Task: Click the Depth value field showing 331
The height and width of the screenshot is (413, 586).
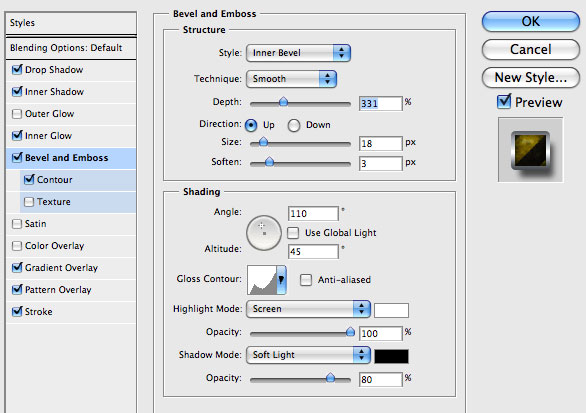Action: click(x=380, y=103)
